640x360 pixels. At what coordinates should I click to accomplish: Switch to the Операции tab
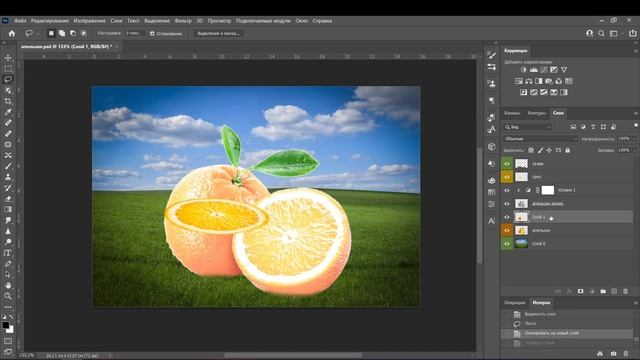coord(514,303)
